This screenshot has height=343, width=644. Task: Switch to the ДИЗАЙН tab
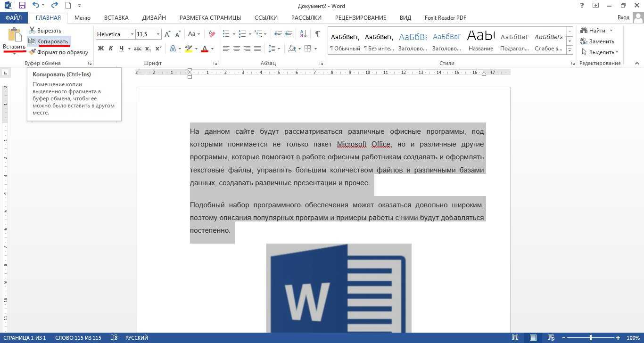[154, 18]
